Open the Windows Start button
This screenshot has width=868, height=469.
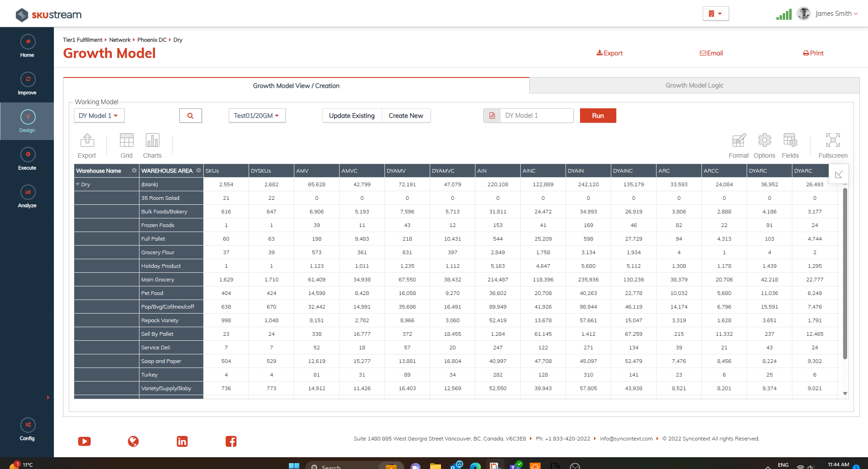pyautogui.click(x=294, y=466)
